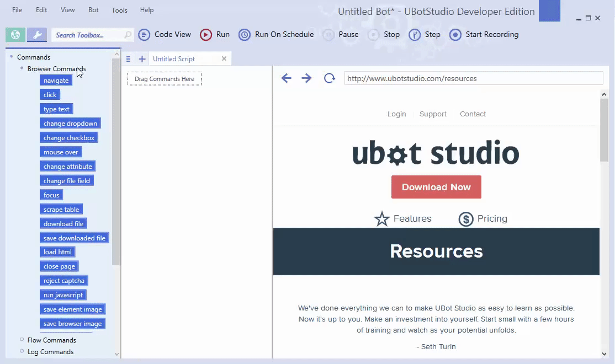Select the save element image command
615x364 pixels.
tap(72, 309)
